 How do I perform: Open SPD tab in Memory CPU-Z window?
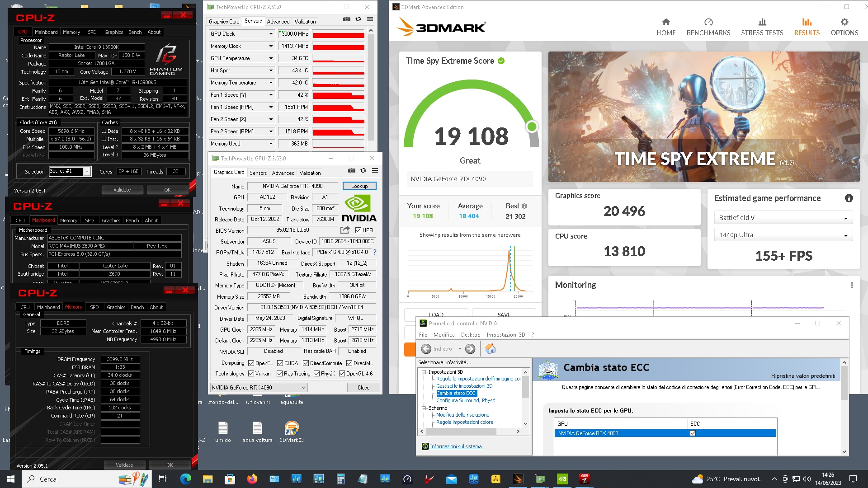pos(94,307)
